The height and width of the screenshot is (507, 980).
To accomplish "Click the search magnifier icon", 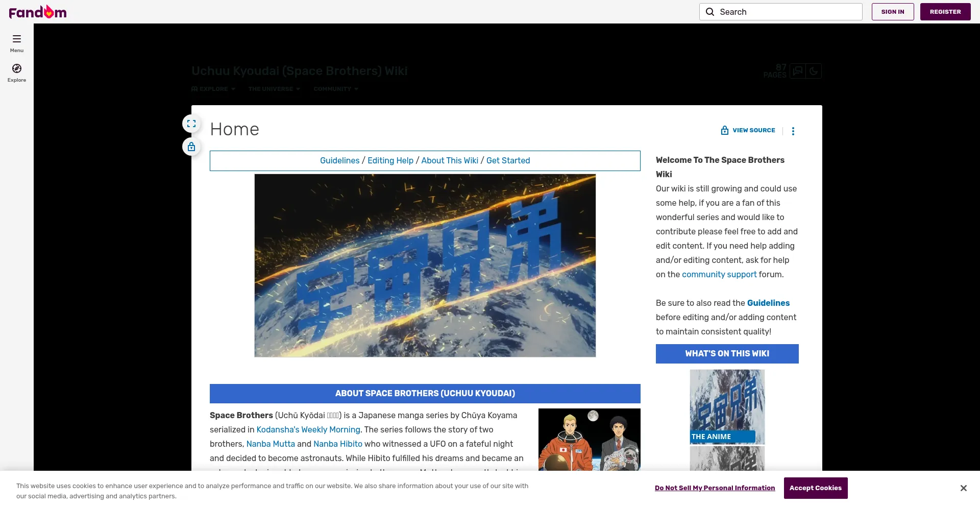I will click(710, 12).
